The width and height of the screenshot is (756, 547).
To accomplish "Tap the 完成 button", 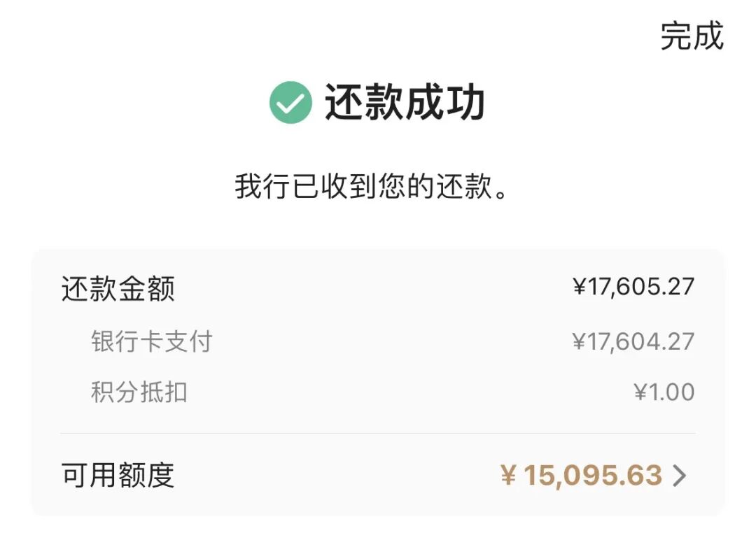I will 691,36.
